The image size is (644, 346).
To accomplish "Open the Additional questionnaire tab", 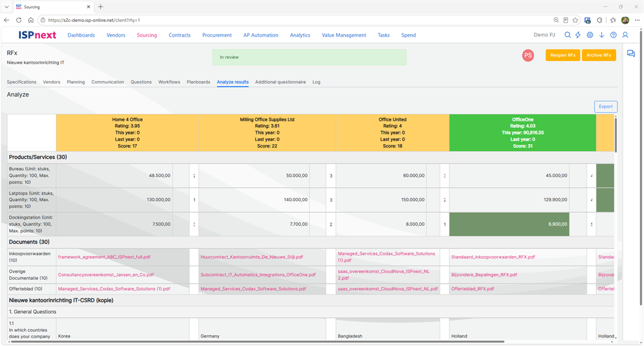I will 281,82.
